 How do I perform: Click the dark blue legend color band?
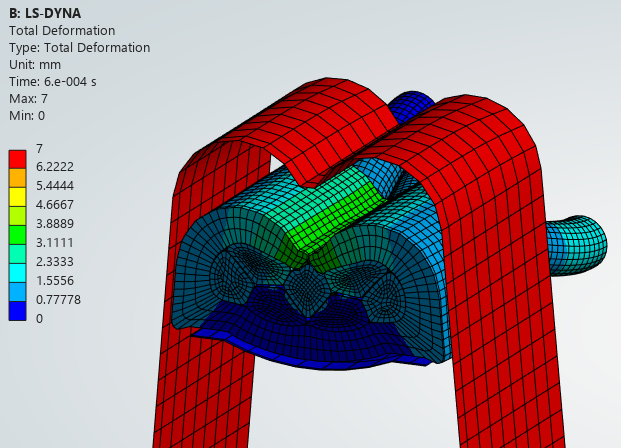(17, 311)
